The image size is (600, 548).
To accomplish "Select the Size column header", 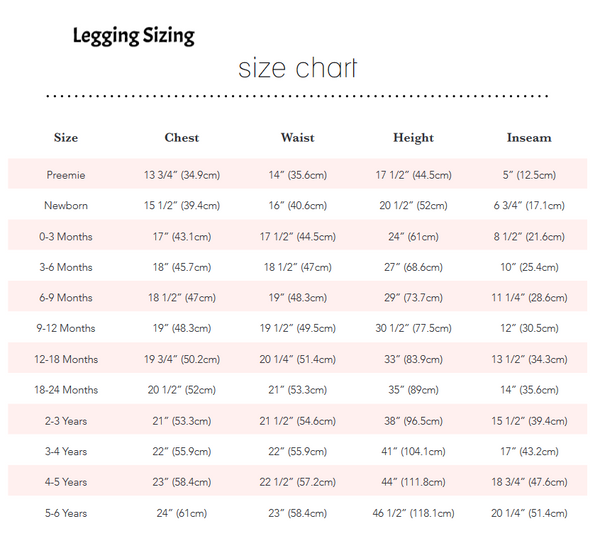I will [66, 138].
